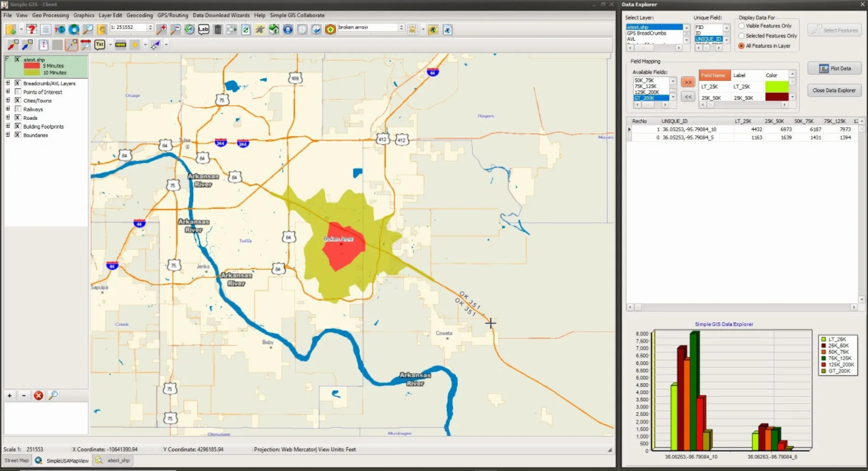Select the ruler measure tool
The height and width of the screenshot is (471, 868).
(120, 44)
